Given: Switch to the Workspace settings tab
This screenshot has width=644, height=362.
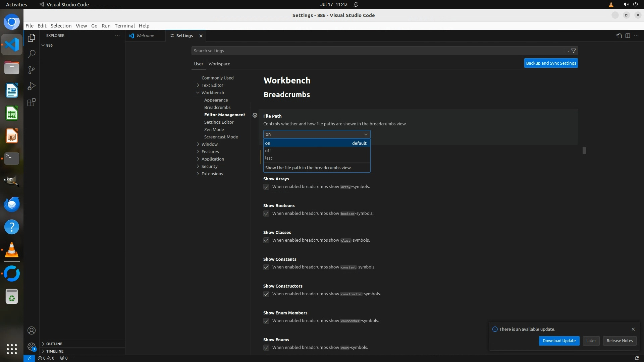Looking at the screenshot, I should point(219,64).
